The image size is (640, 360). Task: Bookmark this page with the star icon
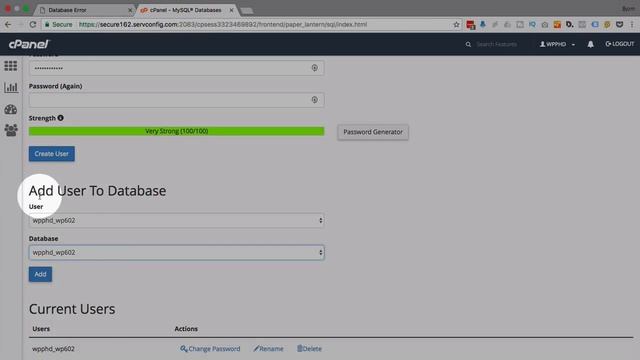pos(456,24)
